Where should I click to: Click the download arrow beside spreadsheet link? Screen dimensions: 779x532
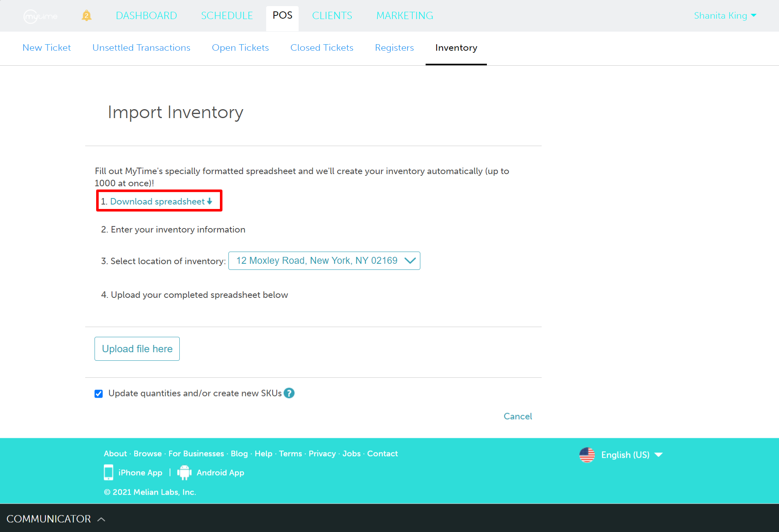click(x=210, y=201)
